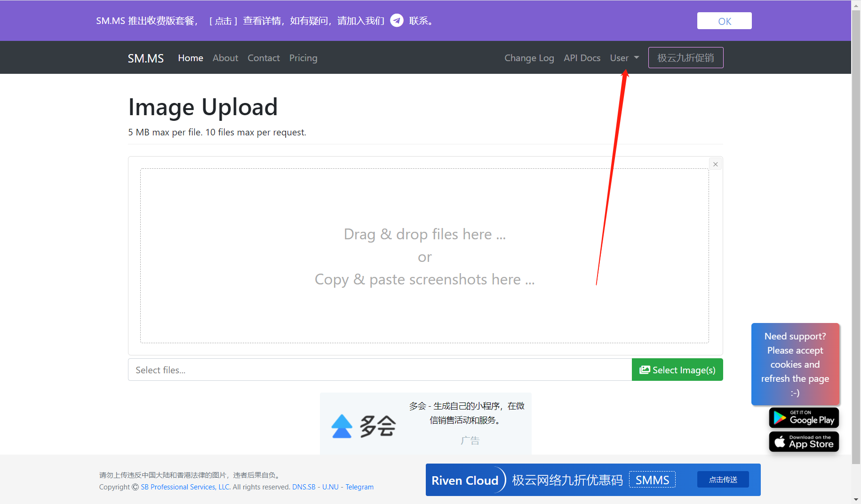This screenshot has width=861, height=504.
Task: Click the green image icon on Select Image(s)
Action: click(644, 370)
